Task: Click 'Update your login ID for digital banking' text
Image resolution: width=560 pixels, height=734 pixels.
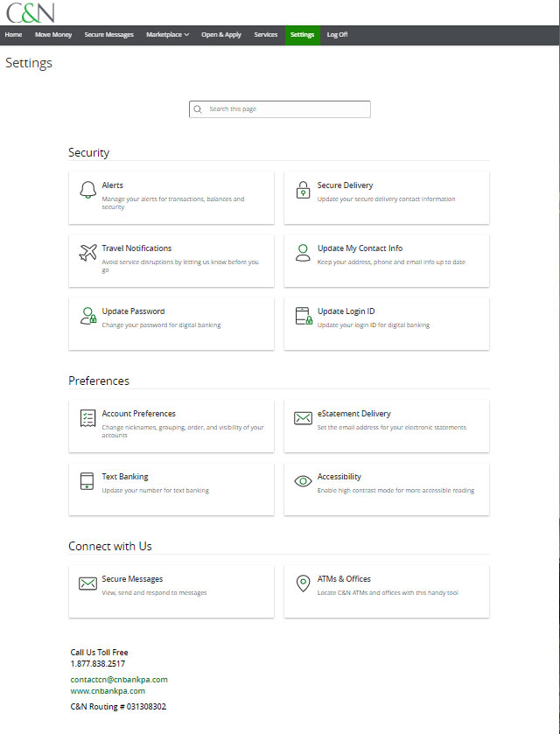Action: [374, 325]
